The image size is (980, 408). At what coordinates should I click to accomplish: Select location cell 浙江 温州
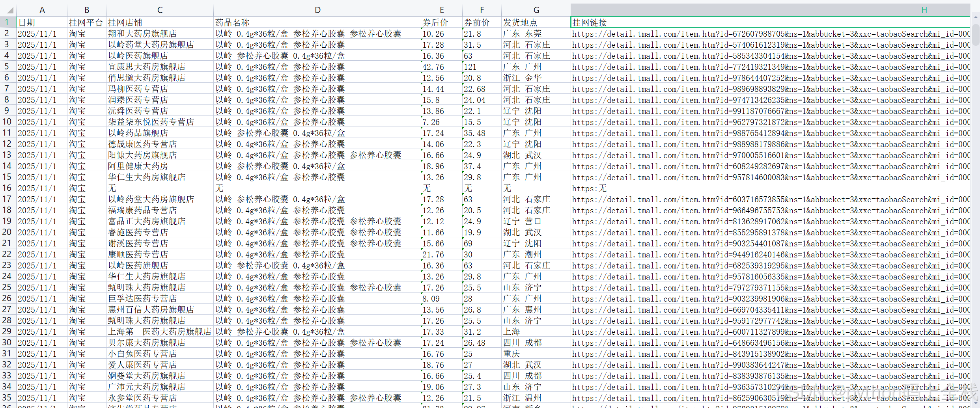(x=536, y=398)
